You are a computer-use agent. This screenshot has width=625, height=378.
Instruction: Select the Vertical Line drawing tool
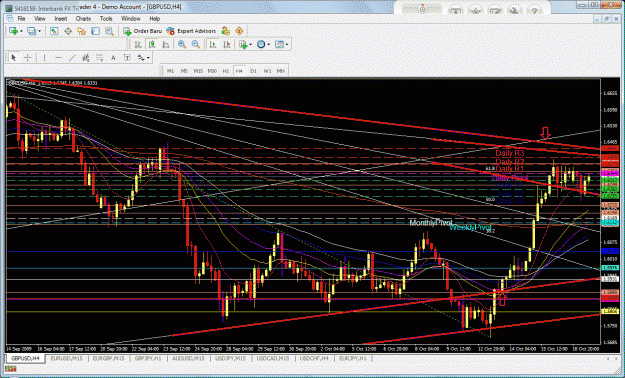point(44,58)
